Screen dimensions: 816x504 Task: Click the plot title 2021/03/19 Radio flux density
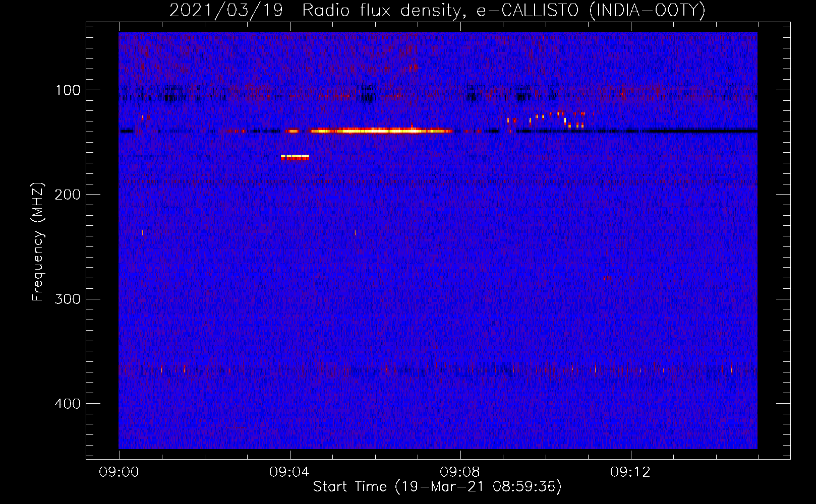(x=437, y=10)
